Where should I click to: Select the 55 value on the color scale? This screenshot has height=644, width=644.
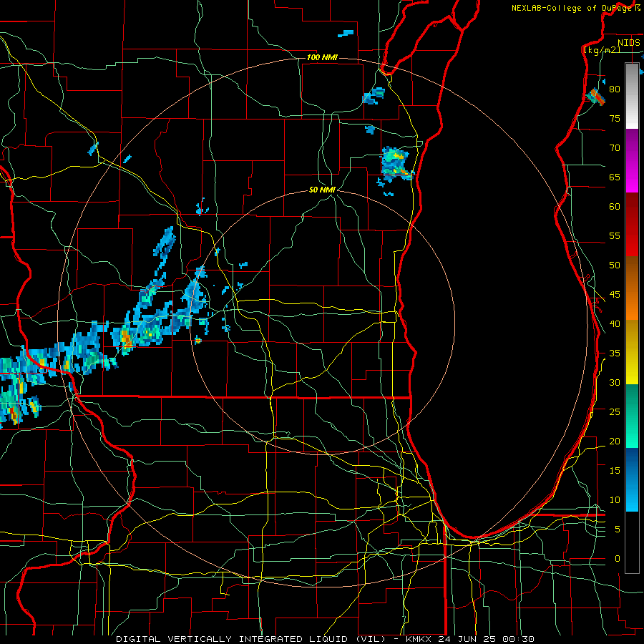(x=615, y=235)
